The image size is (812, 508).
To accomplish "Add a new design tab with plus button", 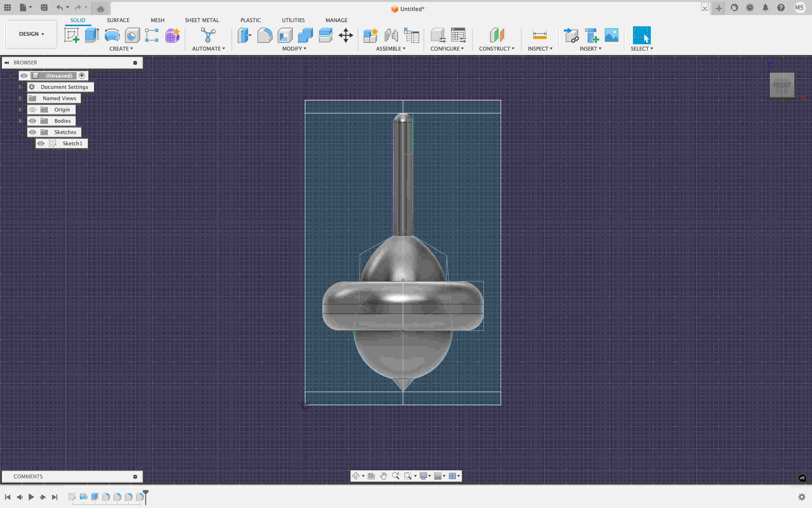I will [x=718, y=8].
